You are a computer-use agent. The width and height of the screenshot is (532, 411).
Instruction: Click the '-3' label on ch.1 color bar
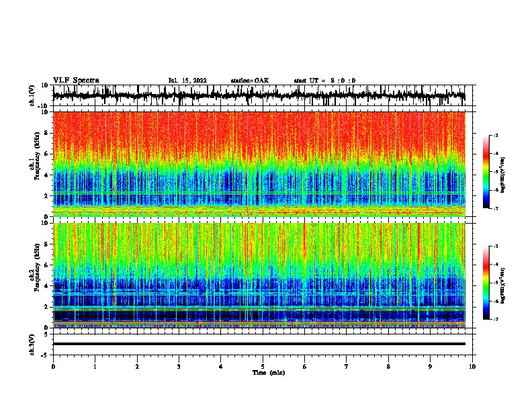coord(496,135)
